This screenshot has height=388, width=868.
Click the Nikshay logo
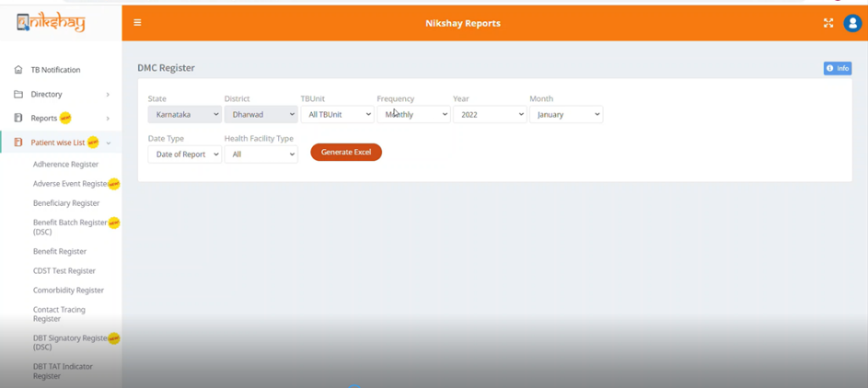coord(51,23)
